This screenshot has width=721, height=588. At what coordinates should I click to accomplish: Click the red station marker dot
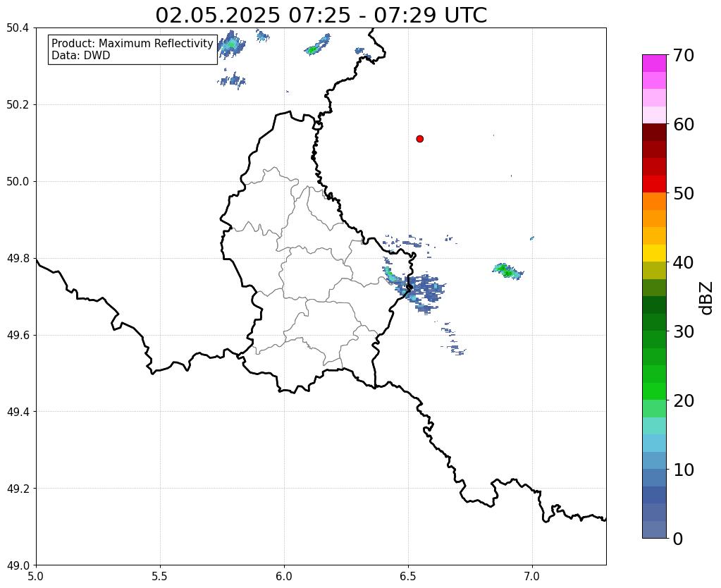[419, 138]
